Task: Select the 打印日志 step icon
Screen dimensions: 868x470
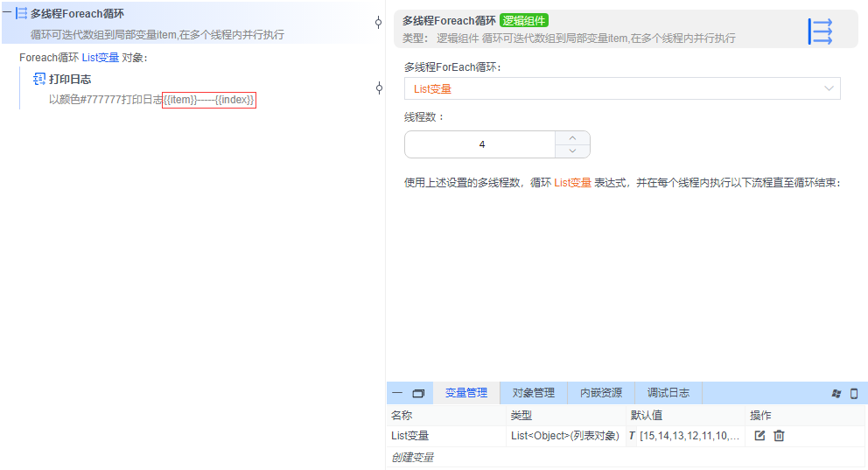Action: [39, 79]
